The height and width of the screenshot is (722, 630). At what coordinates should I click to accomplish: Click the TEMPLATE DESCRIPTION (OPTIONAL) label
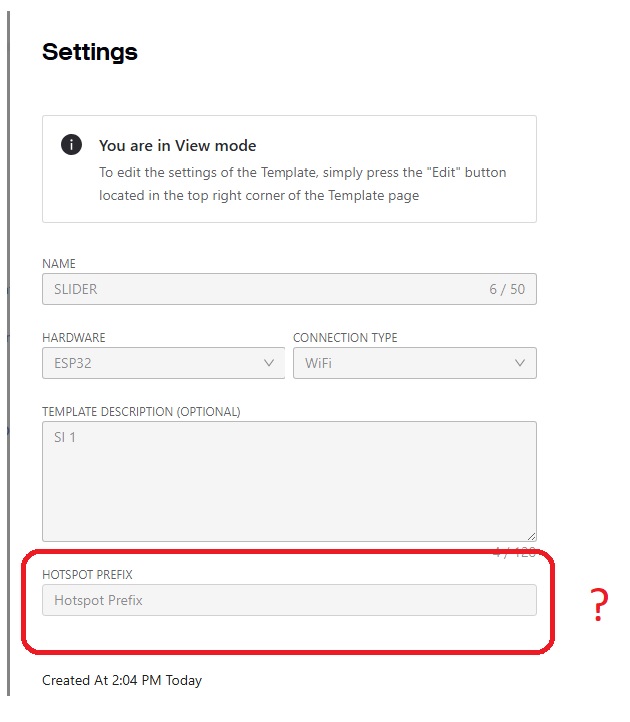pyautogui.click(x=141, y=412)
